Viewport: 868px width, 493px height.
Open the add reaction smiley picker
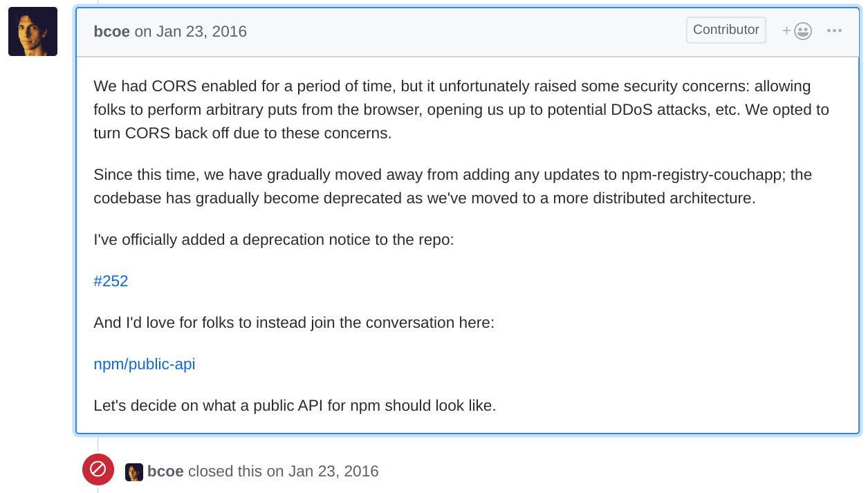797,31
